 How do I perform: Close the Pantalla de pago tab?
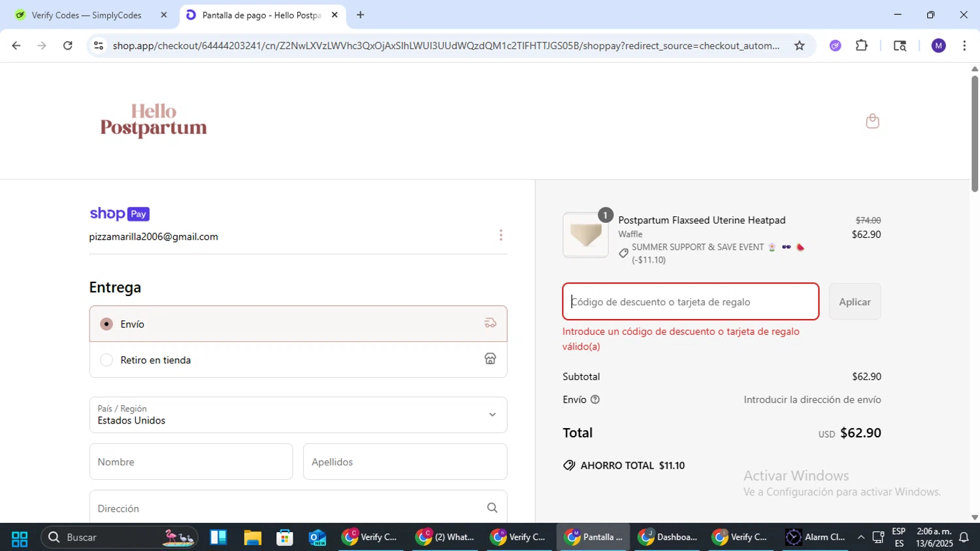click(x=335, y=15)
